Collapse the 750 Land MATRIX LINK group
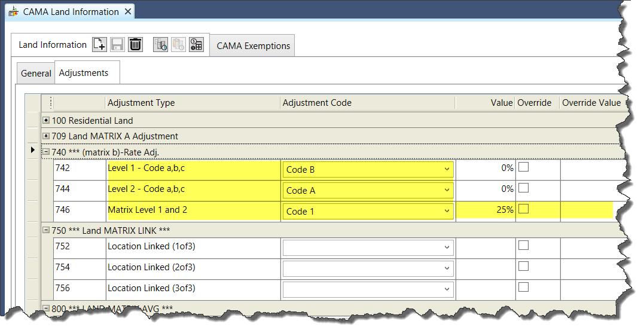This screenshot has height=333, width=644. [47, 230]
